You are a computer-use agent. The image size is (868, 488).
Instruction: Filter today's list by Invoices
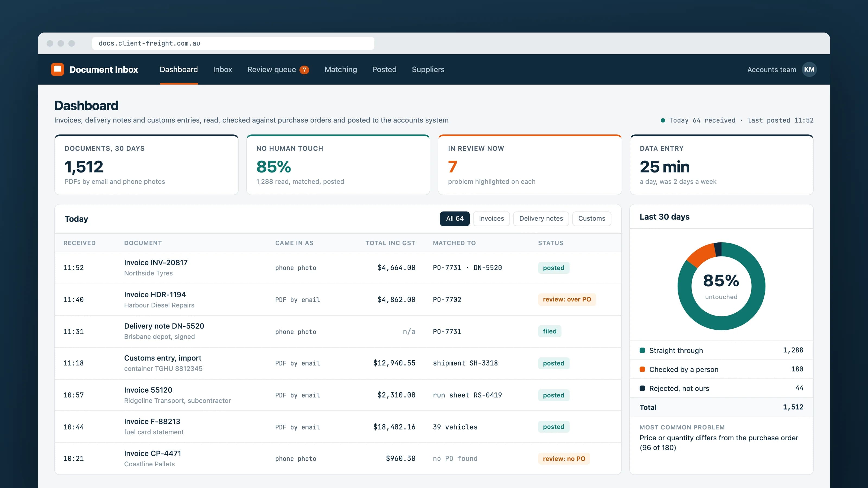(x=491, y=219)
